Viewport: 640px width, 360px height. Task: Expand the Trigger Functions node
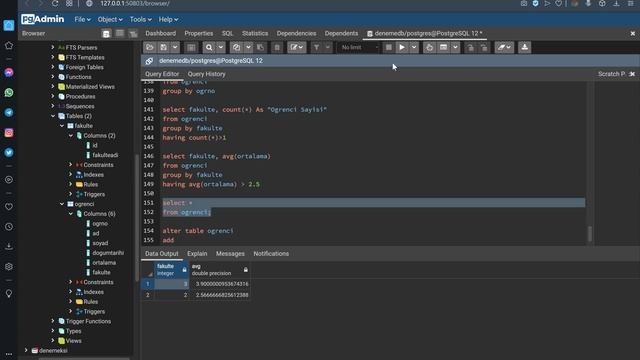coord(53,321)
